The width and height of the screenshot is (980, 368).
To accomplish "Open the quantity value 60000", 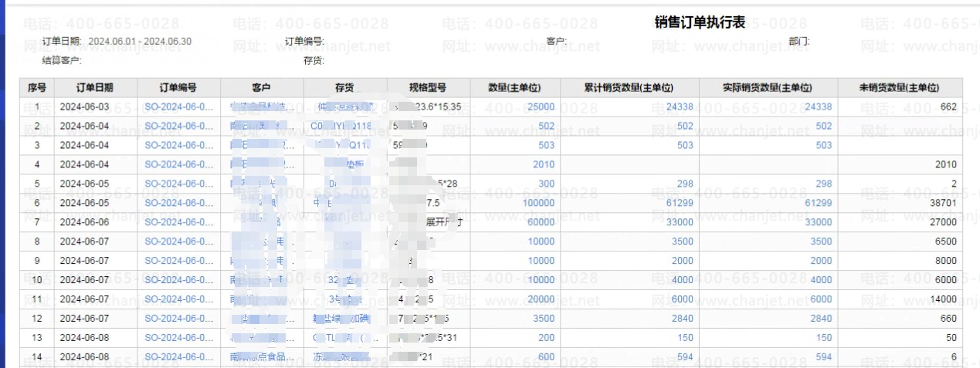I will [x=541, y=222].
